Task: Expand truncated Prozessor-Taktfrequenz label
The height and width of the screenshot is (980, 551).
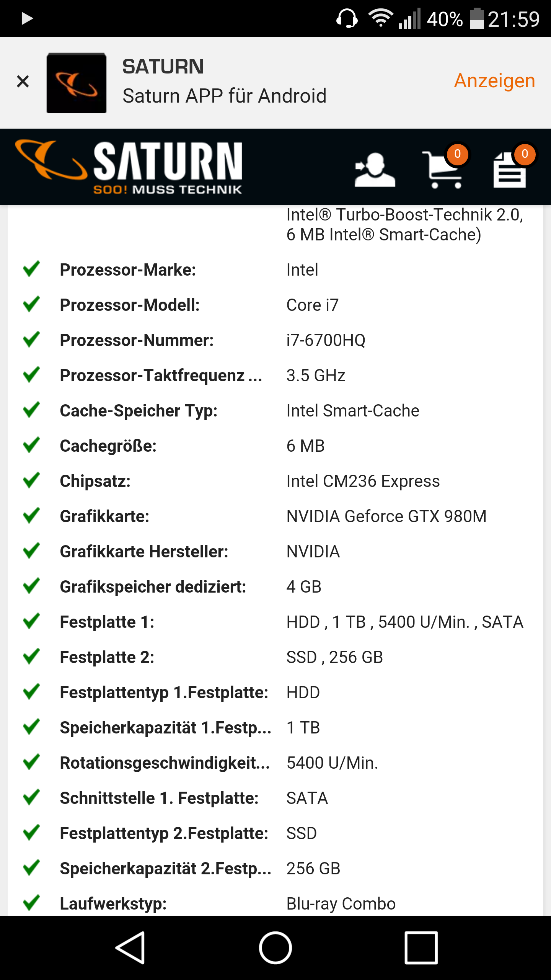Action: click(161, 376)
